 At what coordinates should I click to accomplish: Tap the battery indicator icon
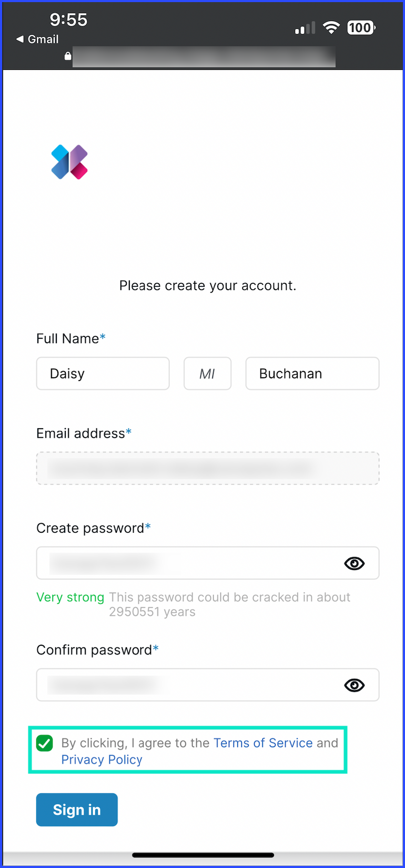[x=361, y=28]
